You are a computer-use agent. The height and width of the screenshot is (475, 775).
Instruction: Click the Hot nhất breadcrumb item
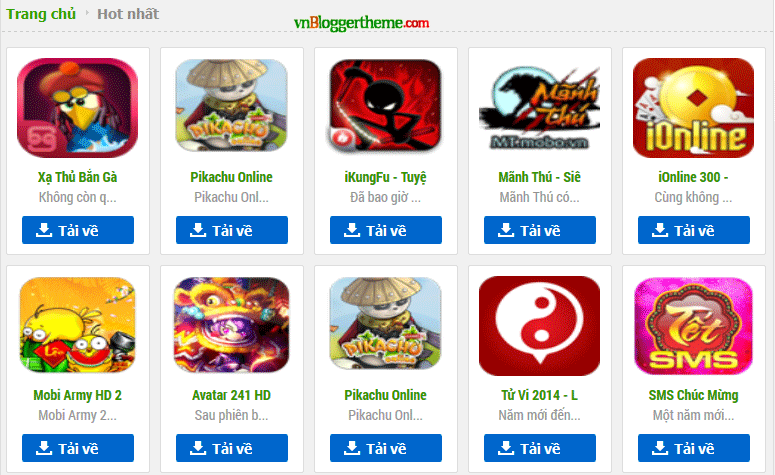click(x=128, y=14)
